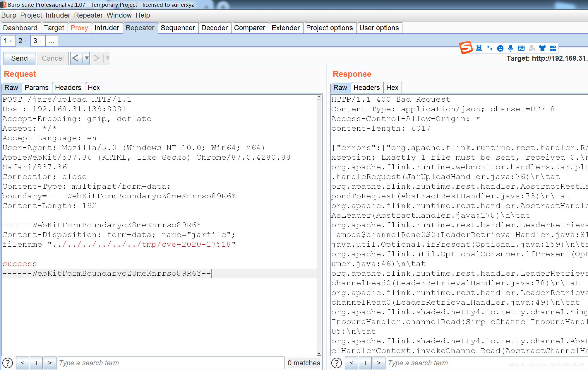Click the Request search term field

coord(171,363)
